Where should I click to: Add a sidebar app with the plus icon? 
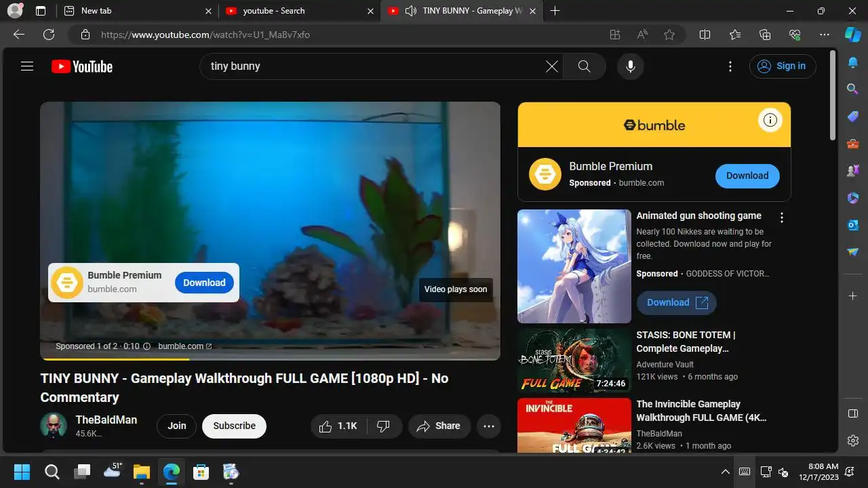(x=853, y=296)
